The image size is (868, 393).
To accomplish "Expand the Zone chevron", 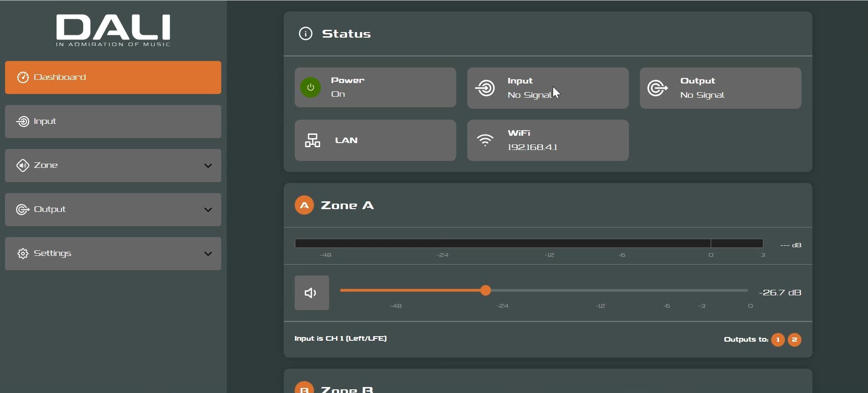I will [208, 166].
